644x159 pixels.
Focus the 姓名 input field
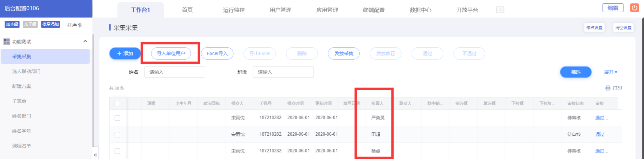[175, 72]
